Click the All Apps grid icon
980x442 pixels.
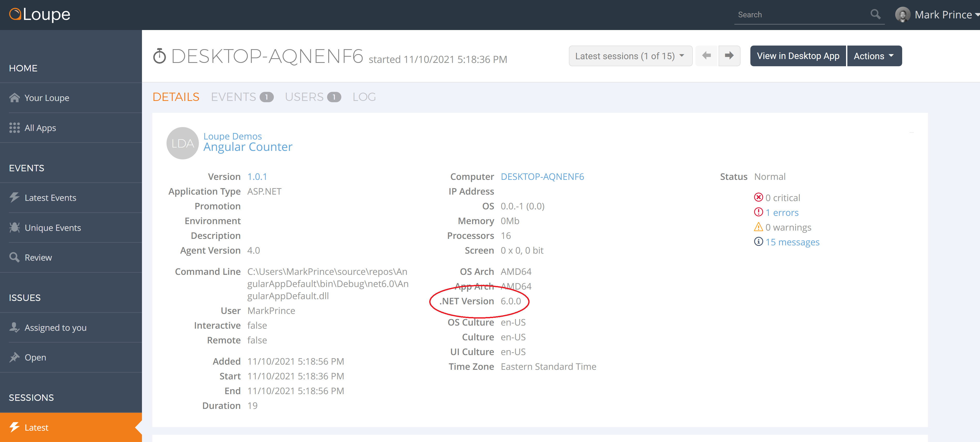[x=14, y=128]
